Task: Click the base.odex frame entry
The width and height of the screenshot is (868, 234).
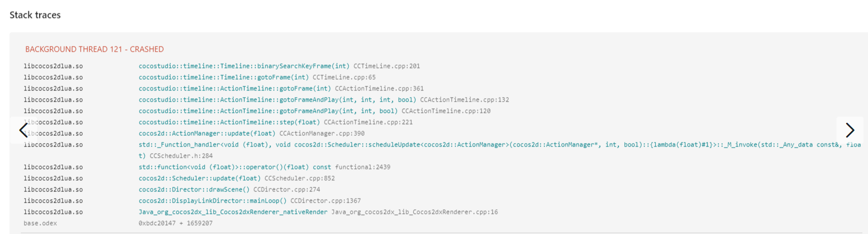Action: pyautogui.click(x=40, y=223)
